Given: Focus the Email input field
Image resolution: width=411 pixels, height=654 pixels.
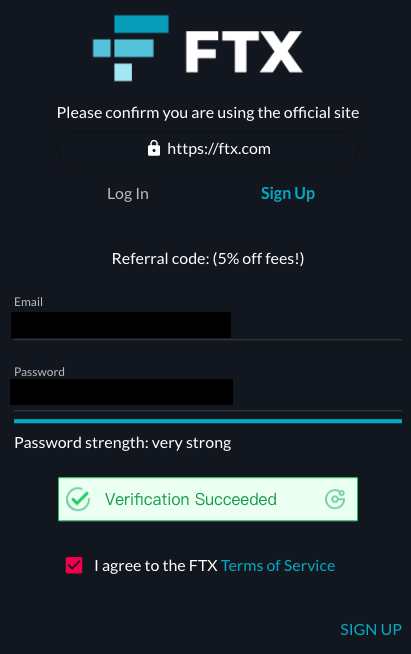Looking at the screenshot, I should [x=208, y=325].
